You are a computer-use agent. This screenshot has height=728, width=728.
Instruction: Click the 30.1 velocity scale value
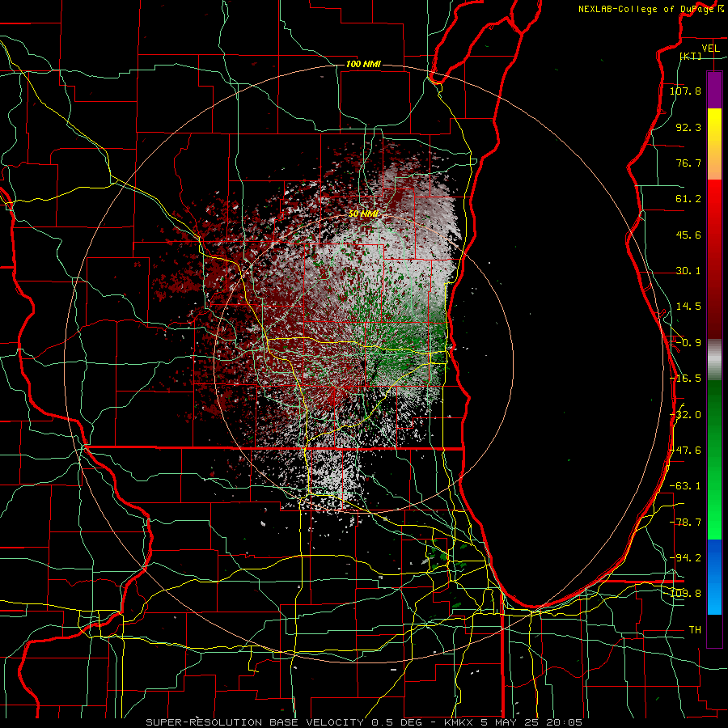tap(688, 270)
